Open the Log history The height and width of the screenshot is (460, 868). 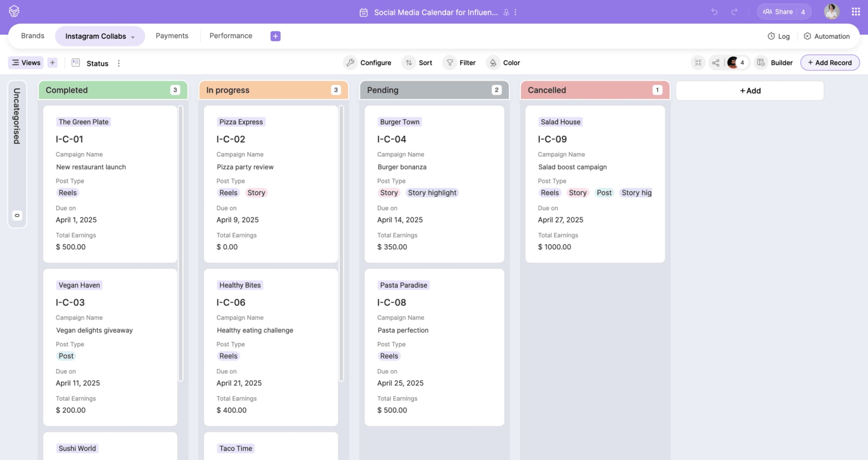[x=779, y=36]
